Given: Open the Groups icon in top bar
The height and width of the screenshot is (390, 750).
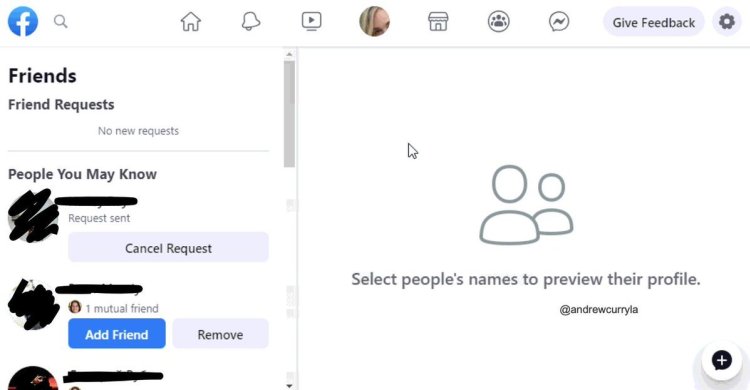Looking at the screenshot, I should tap(498, 22).
